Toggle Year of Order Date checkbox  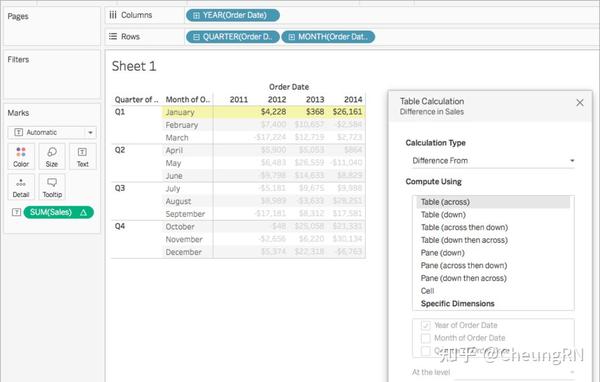[426, 325]
